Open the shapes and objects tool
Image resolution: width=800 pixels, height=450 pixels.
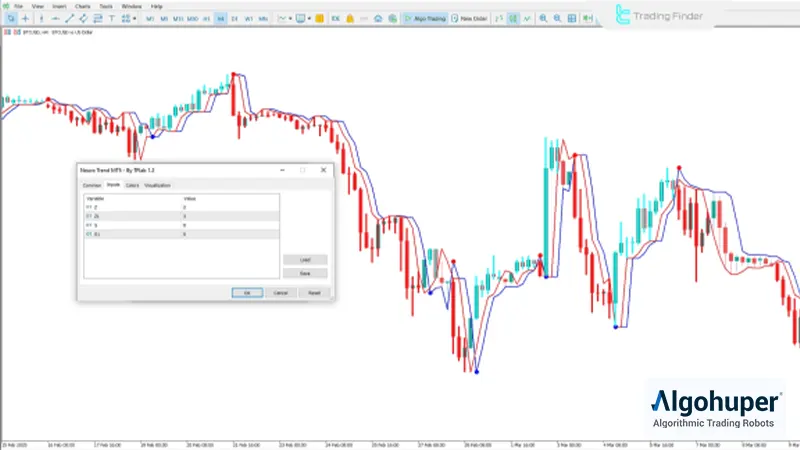[x=126, y=19]
